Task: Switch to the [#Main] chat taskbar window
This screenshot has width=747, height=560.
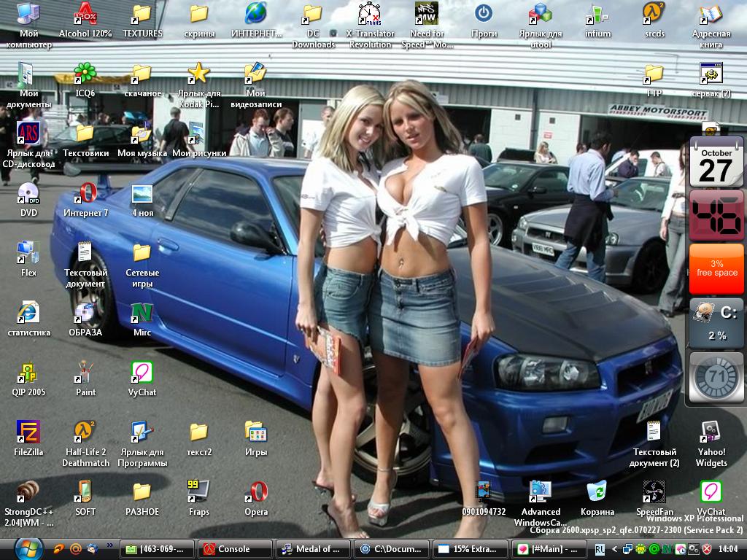Action: [x=549, y=549]
